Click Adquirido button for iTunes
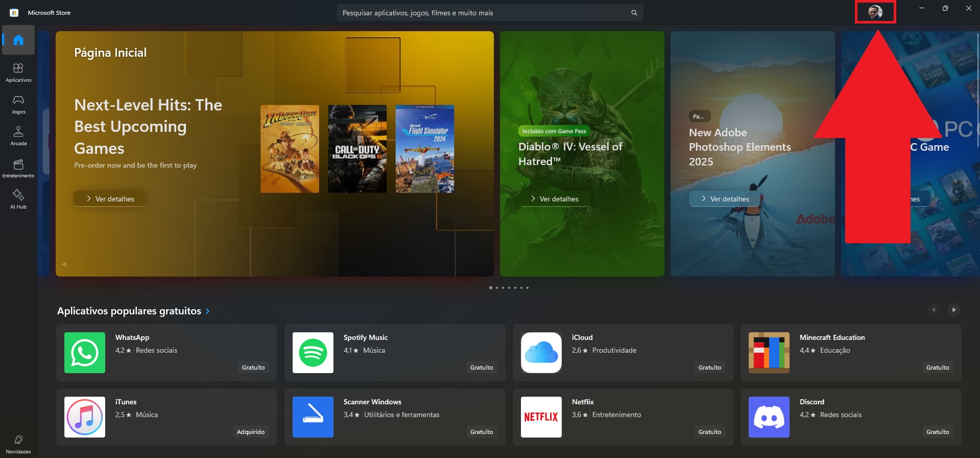The height and width of the screenshot is (458, 980). (x=251, y=432)
